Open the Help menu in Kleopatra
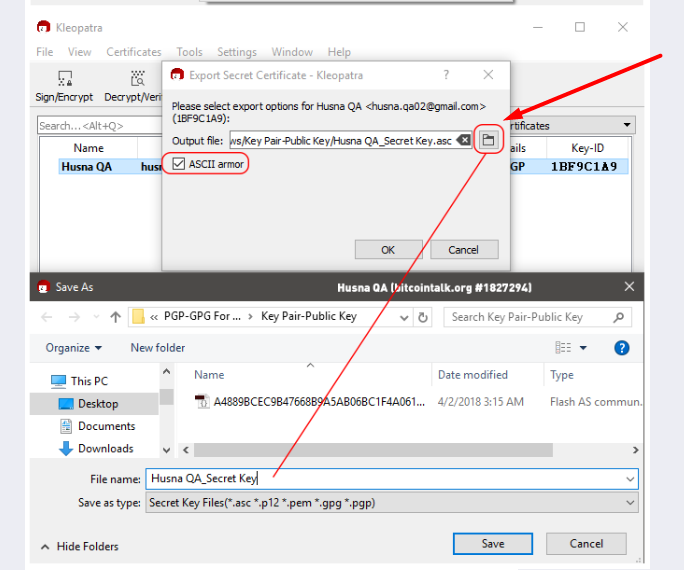This screenshot has width=684, height=570. coord(339,52)
